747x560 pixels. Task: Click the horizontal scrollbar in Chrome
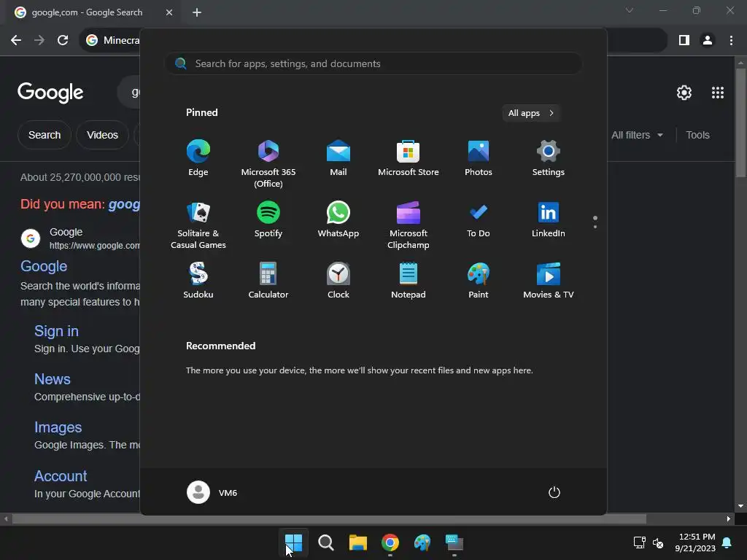329,518
